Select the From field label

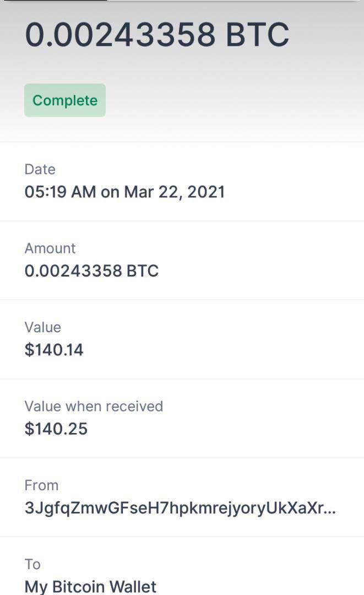(x=41, y=485)
